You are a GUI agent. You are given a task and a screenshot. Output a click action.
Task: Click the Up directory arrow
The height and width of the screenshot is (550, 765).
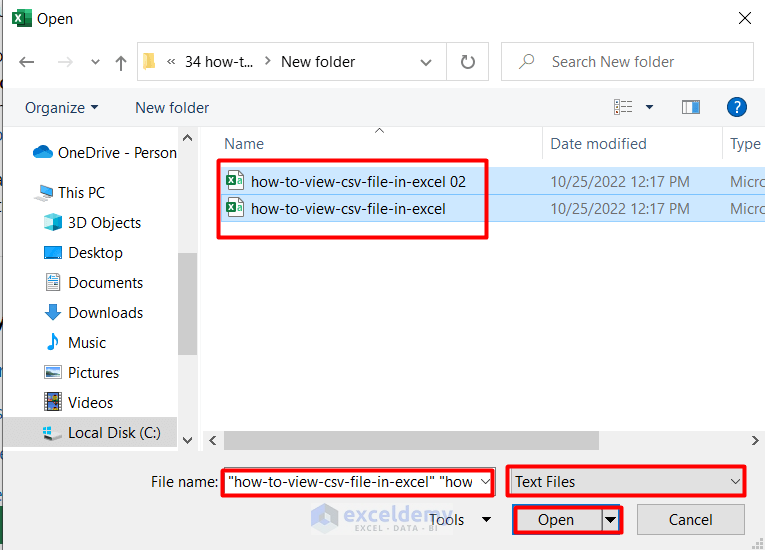[121, 62]
